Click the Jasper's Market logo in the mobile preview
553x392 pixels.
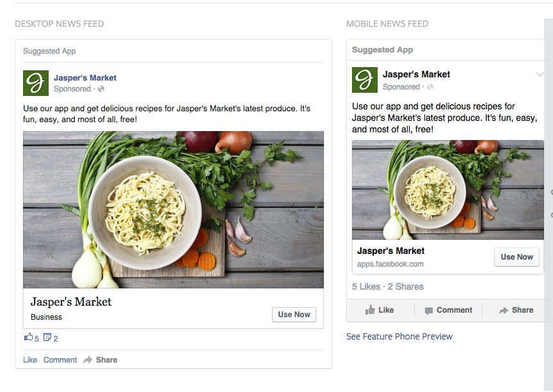364,79
